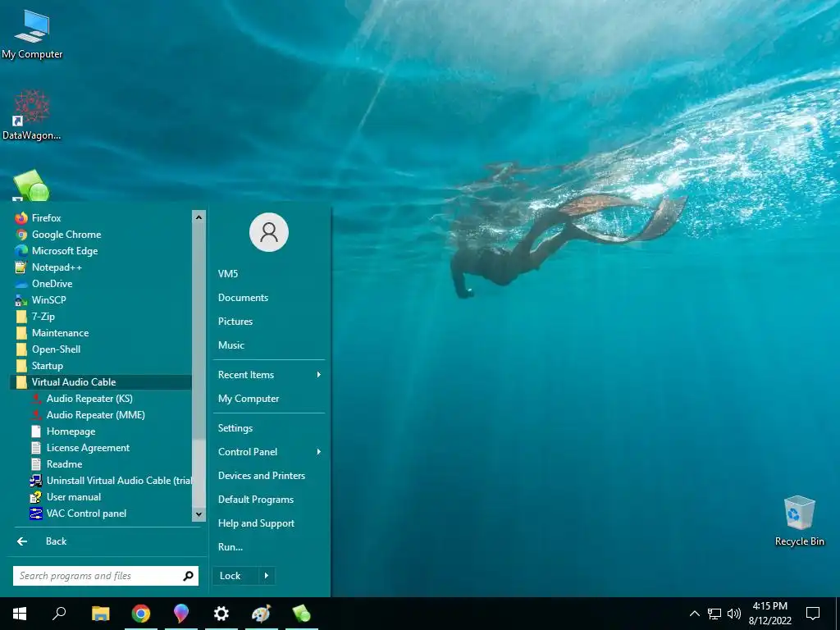Select the Recycle Bin desktop icon
This screenshot has height=630, width=840.
[x=799, y=521]
